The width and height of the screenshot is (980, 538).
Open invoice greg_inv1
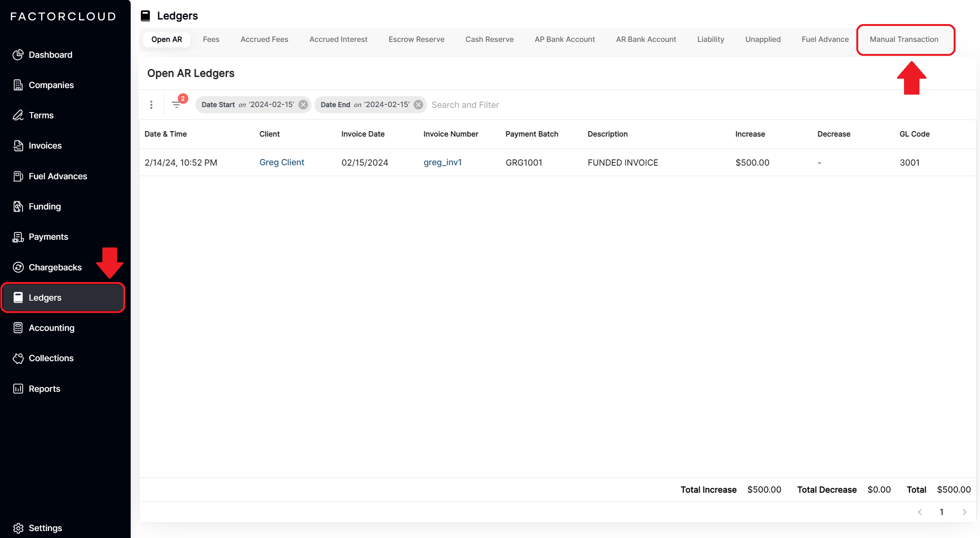click(442, 162)
